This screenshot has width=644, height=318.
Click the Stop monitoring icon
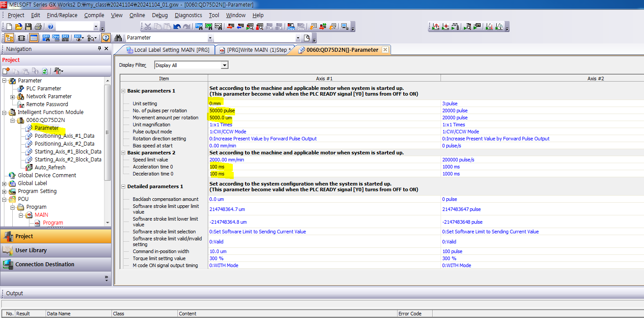tap(260, 27)
